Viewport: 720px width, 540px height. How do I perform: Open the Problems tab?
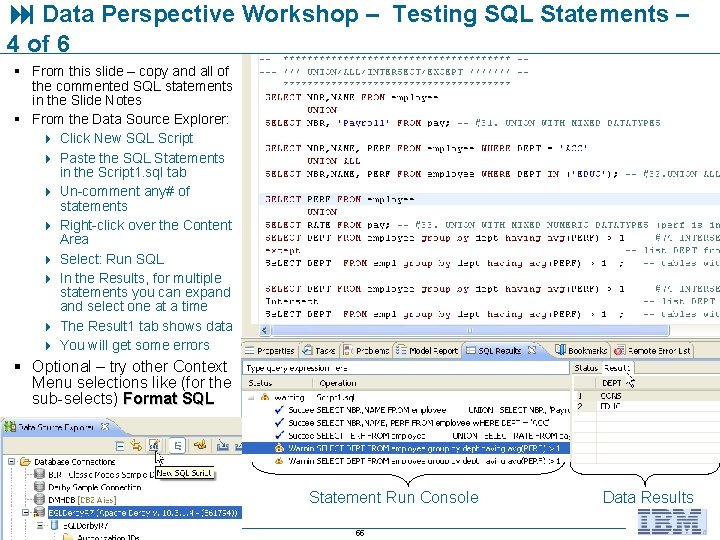(x=366, y=351)
